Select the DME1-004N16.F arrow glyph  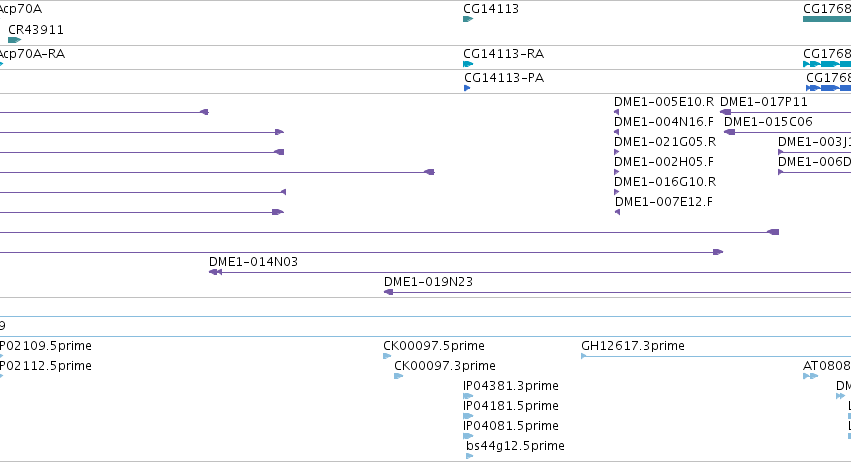pos(617,132)
